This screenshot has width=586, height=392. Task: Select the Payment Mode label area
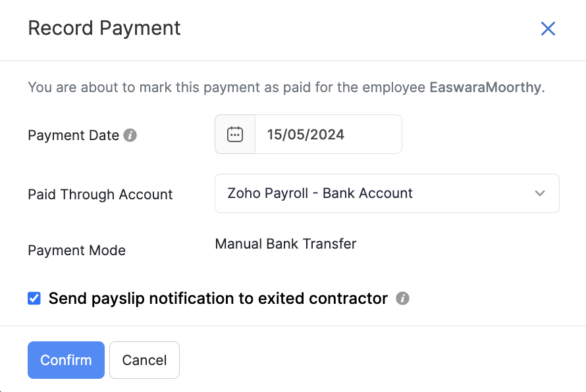(76, 250)
